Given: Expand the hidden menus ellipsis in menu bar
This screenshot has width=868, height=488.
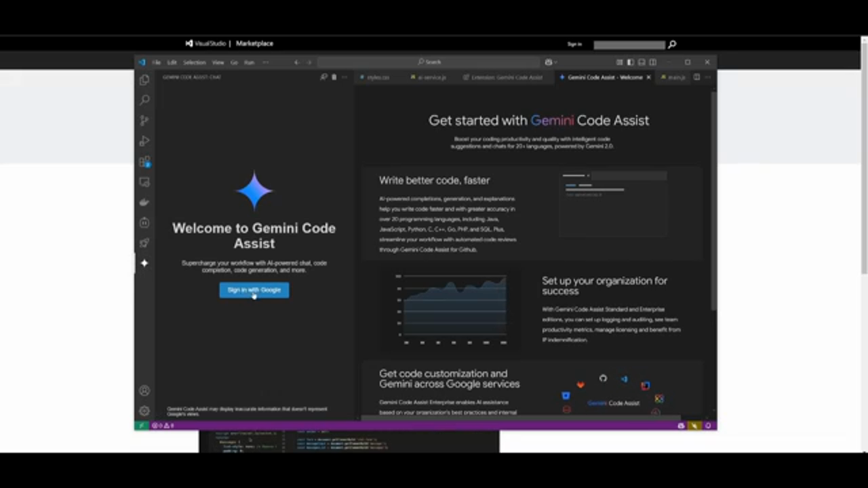Looking at the screenshot, I should (x=265, y=62).
